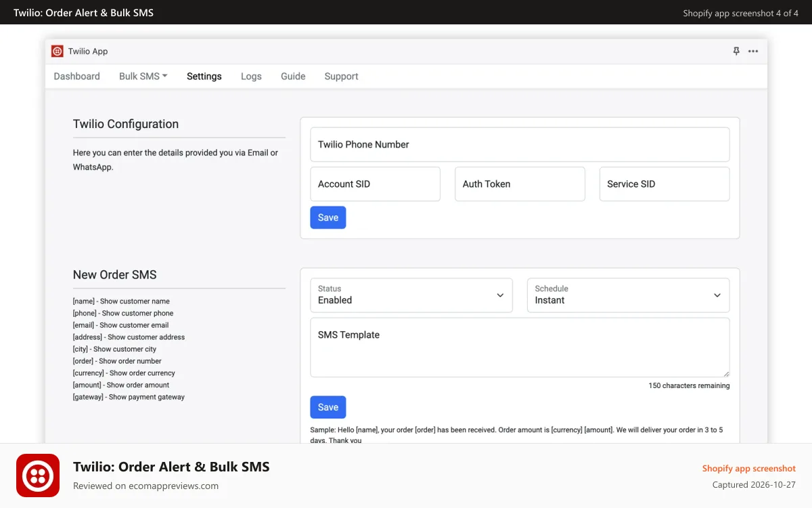Image resolution: width=812 pixels, height=508 pixels.
Task: Click the Twilio logo beside the review title
Action: (38, 475)
